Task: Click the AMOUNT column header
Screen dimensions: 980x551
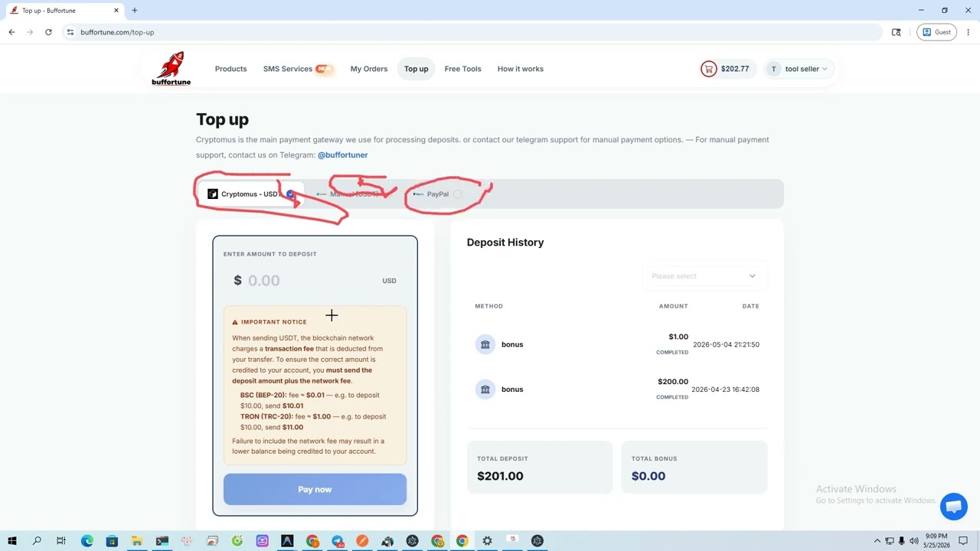Action: (x=674, y=306)
